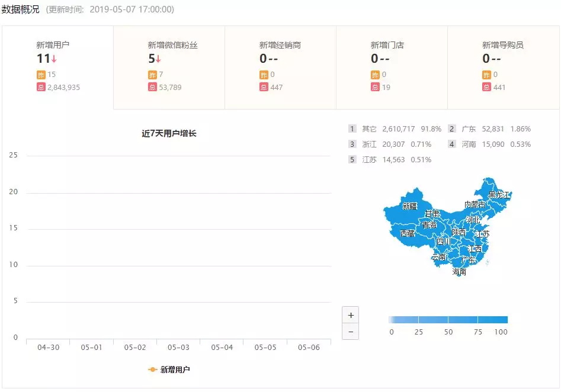Click the 25 mark on map range
Image resolution: width=561 pixels, height=392 pixels.
click(x=419, y=332)
